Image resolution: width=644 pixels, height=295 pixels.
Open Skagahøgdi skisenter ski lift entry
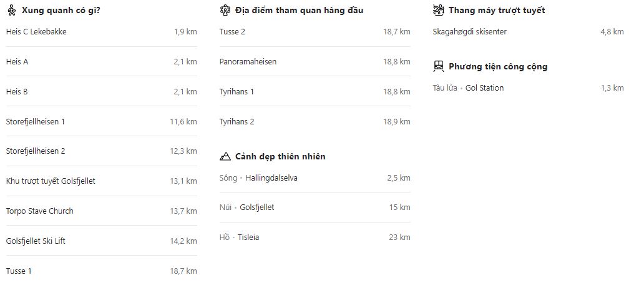tap(470, 32)
